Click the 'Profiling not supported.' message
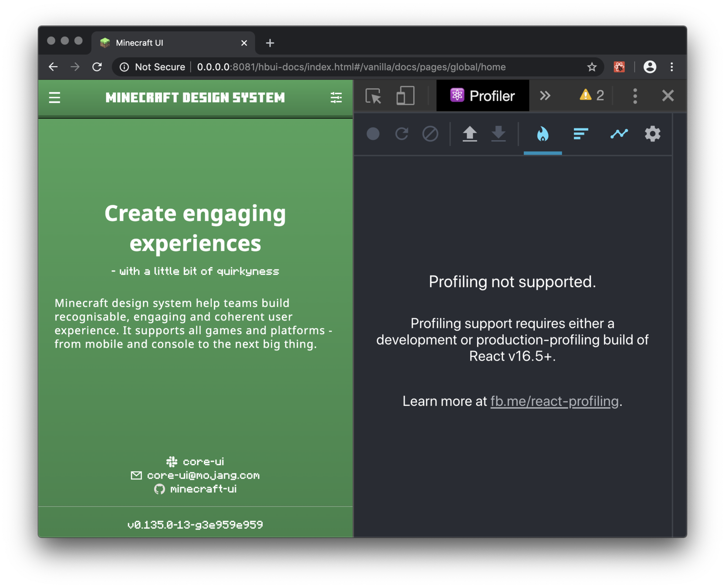725x588 pixels. pyautogui.click(x=512, y=282)
